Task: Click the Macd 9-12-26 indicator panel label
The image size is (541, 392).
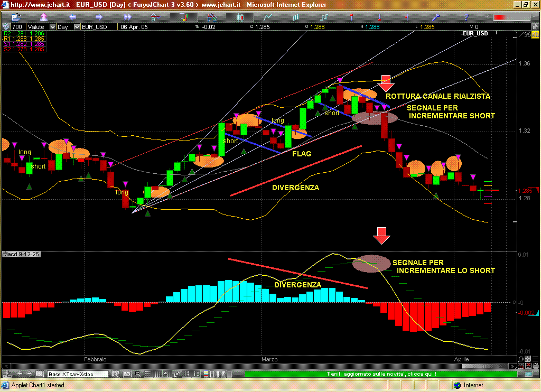Action: point(22,255)
